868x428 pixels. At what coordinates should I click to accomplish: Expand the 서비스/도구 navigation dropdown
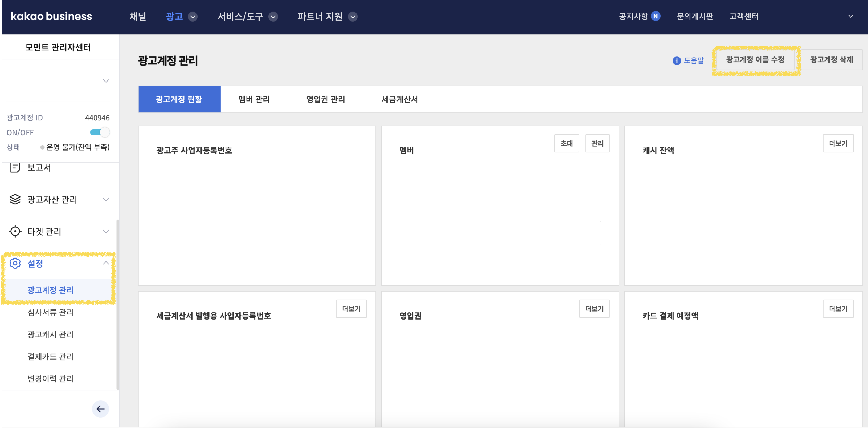tap(273, 17)
